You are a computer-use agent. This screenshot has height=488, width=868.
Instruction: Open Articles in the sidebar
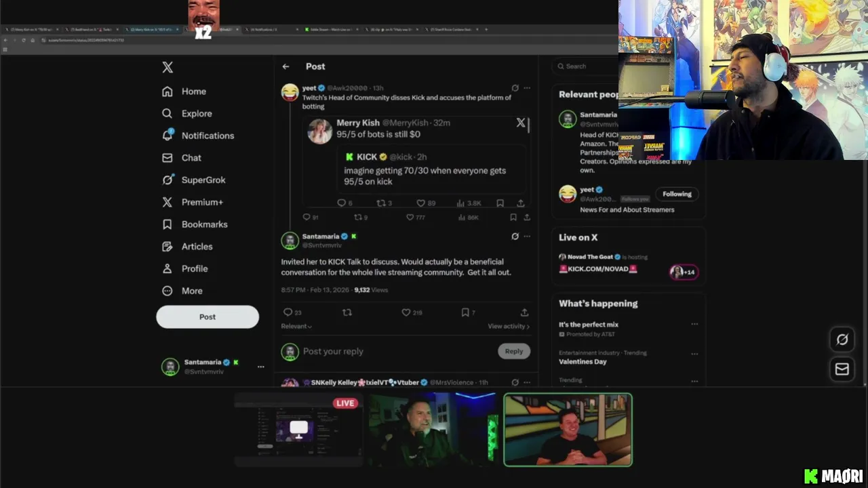pyautogui.click(x=187, y=247)
